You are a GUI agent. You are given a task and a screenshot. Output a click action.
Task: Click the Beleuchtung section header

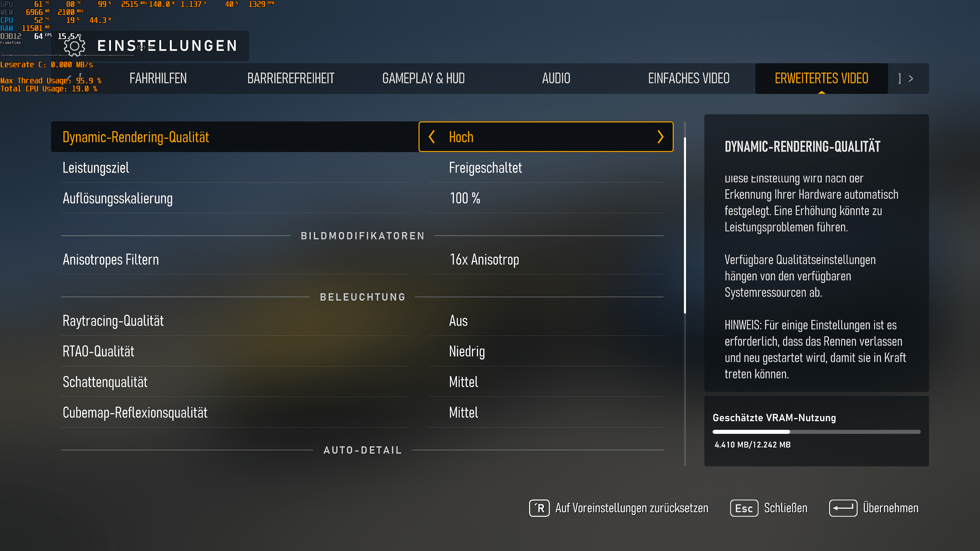tap(363, 297)
